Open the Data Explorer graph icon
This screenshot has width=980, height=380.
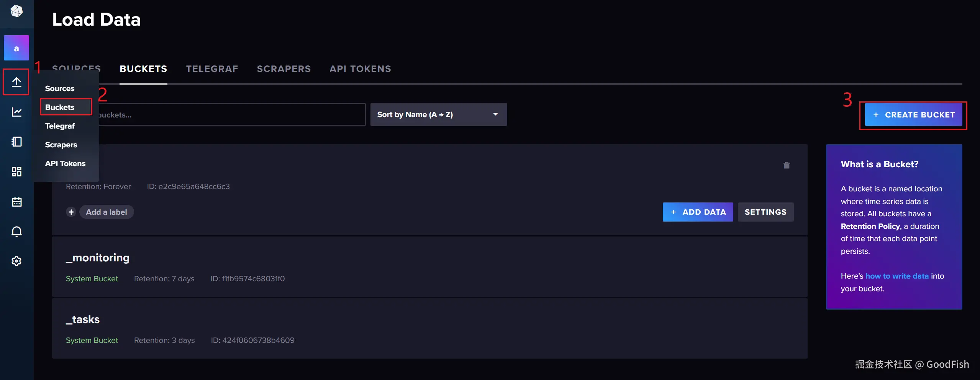point(16,112)
